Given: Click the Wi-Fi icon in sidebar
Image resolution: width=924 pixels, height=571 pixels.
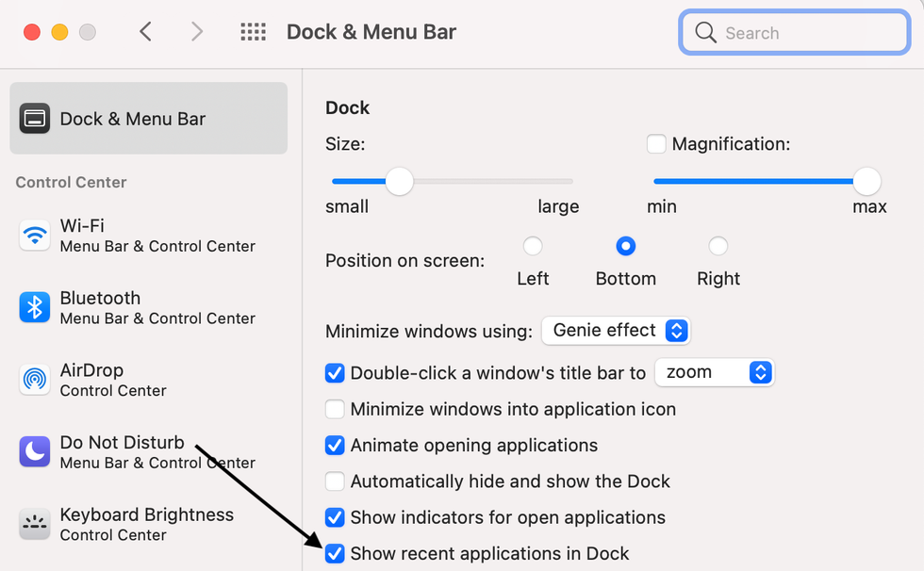Looking at the screenshot, I should (x=35, y=236).
